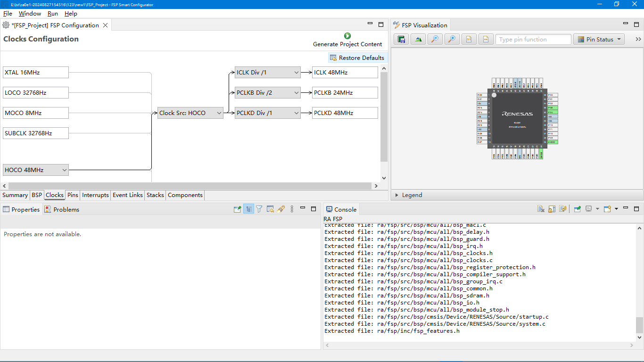Switch to the Components tab

(x=185, y=195)
